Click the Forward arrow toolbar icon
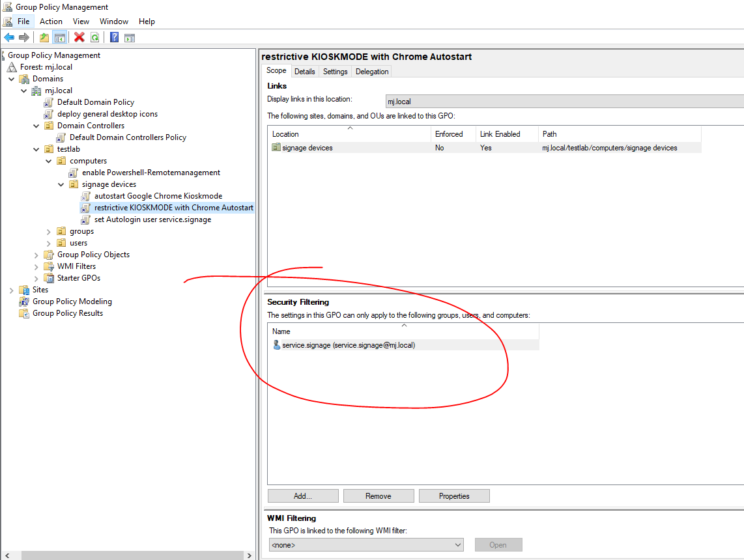 (23, 38)
